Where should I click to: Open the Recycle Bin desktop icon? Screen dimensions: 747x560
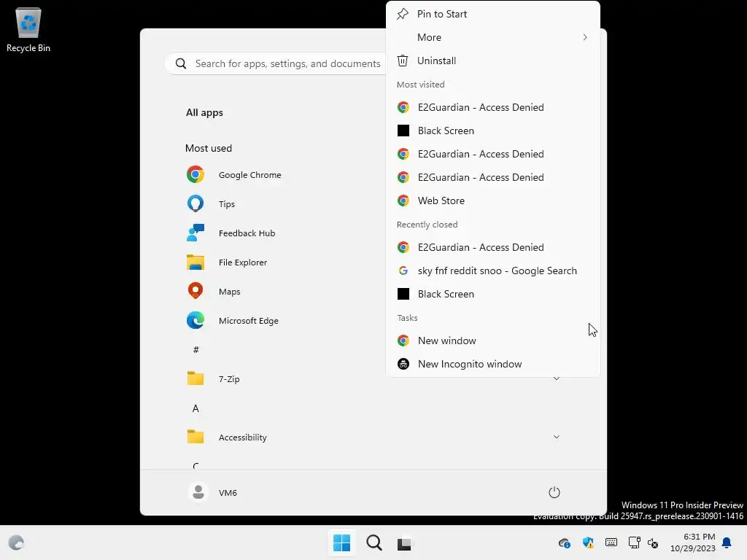28,29
